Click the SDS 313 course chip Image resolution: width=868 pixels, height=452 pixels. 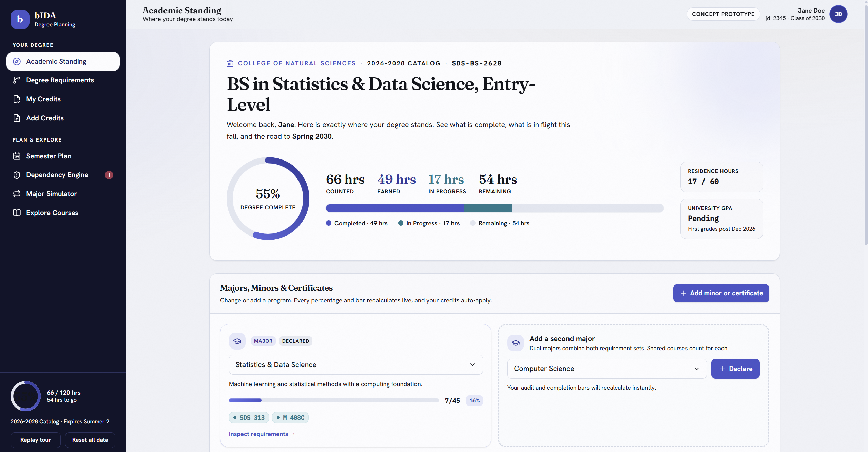click(x=249, y=418)
